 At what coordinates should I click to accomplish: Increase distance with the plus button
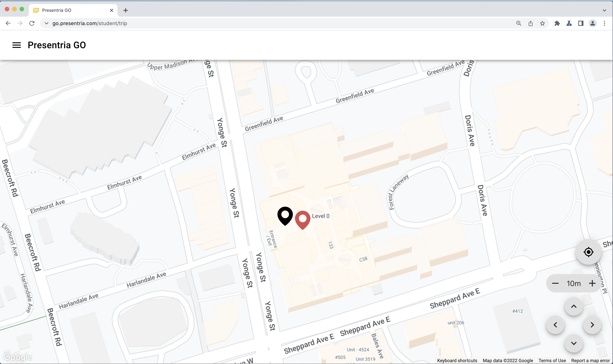click(592, 283)
